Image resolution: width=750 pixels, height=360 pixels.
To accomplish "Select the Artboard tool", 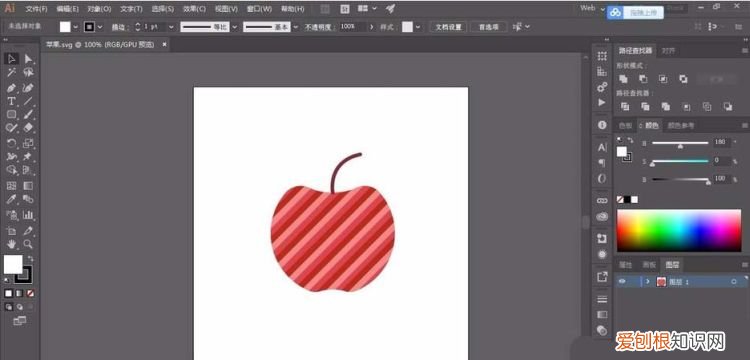I will 11,231.
